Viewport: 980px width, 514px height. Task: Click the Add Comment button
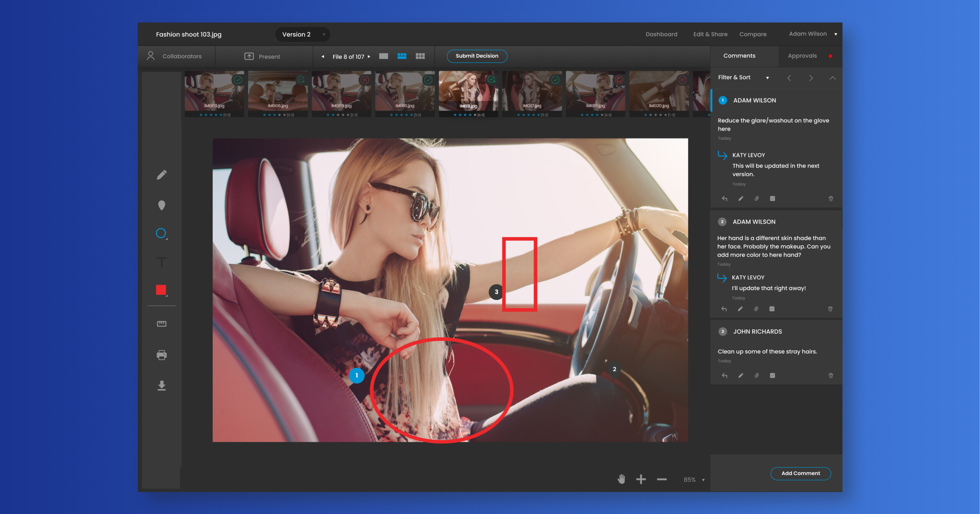click(x=800, y=473)
